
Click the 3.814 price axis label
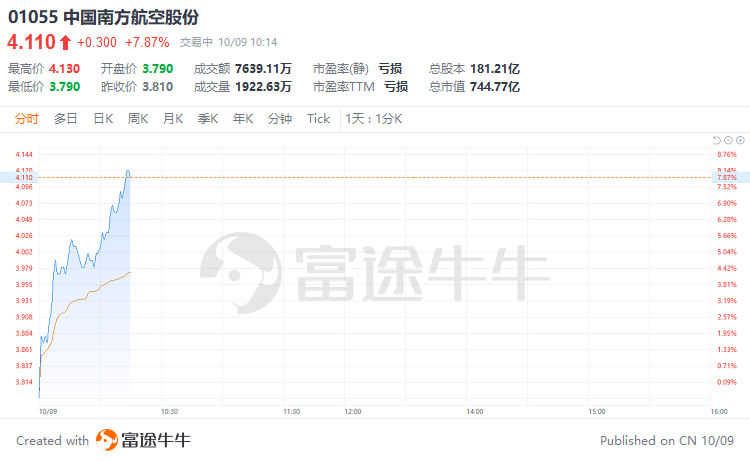point(24,382)
